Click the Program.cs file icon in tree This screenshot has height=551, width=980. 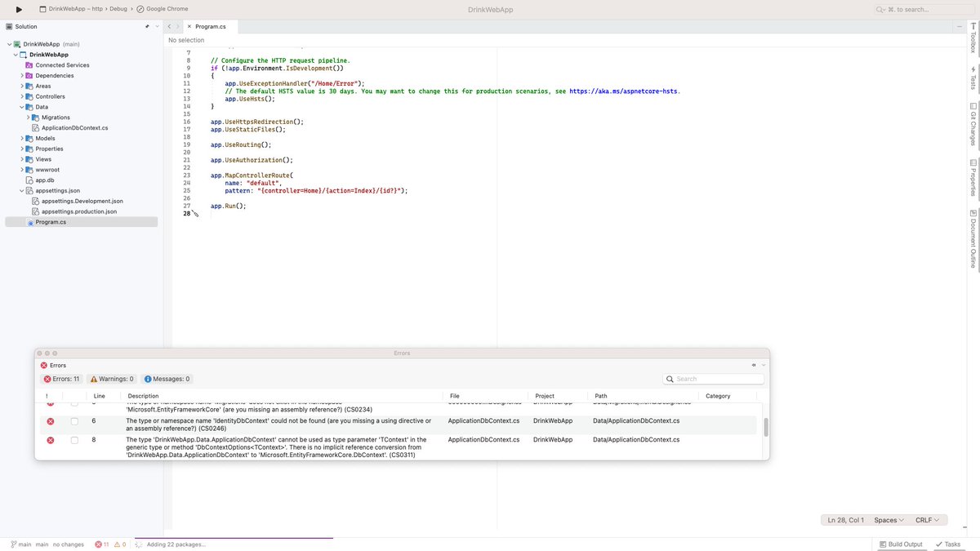click(x=29, y=222)
